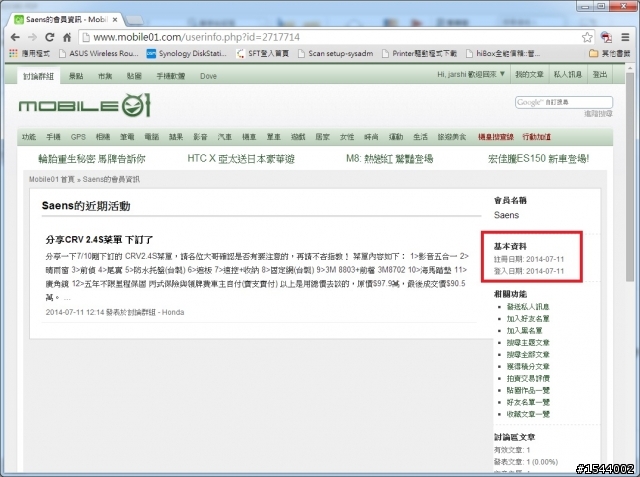
Task: Bookmark this page with the star icon
Action: pos(587,38)
